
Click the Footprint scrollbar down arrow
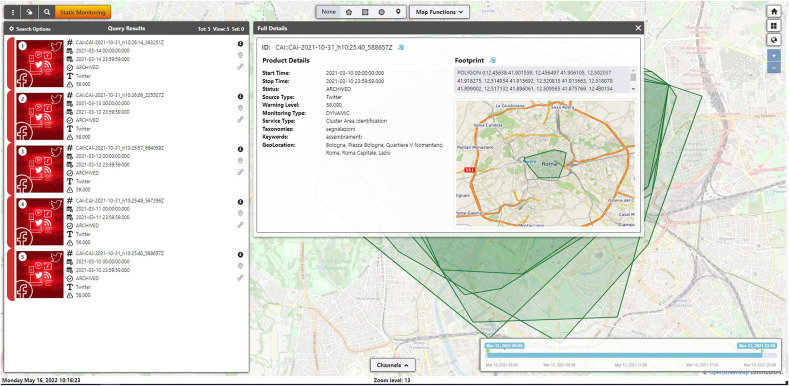click(633, 89)
